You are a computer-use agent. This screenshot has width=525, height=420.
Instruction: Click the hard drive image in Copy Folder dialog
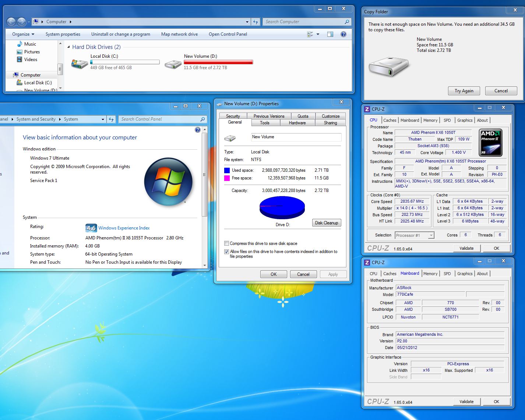tap(388, 67)
